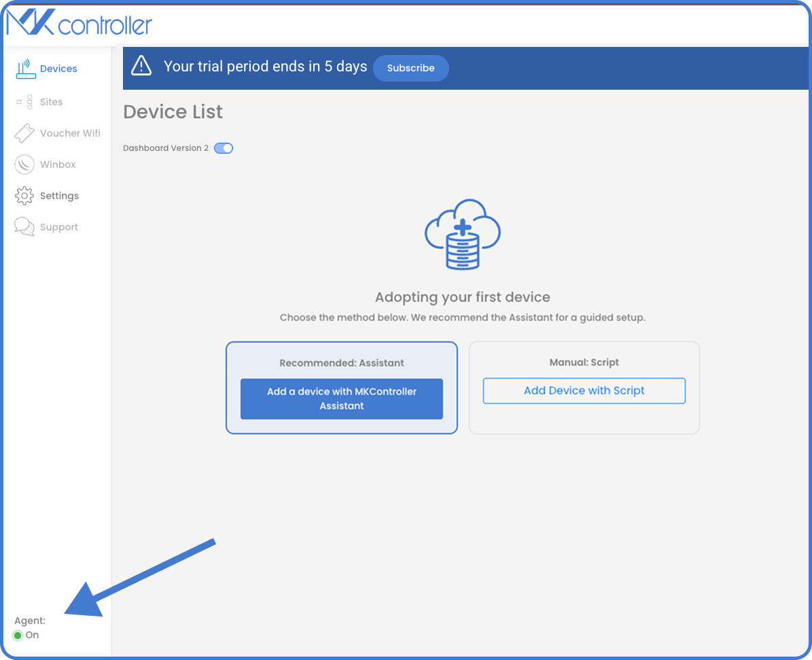This screenshot has width=812, height=660.
Task: Choose Add Device with Script
Action: (584, 391)
